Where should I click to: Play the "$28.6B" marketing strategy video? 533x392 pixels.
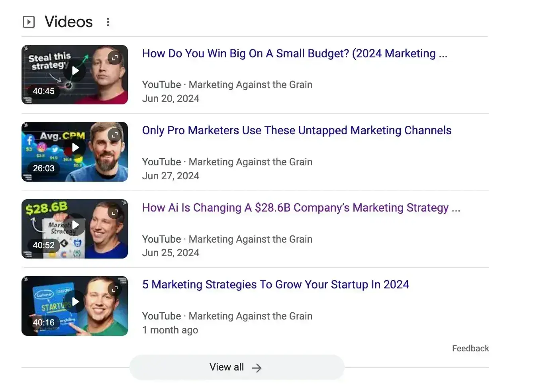coord(75,225)
